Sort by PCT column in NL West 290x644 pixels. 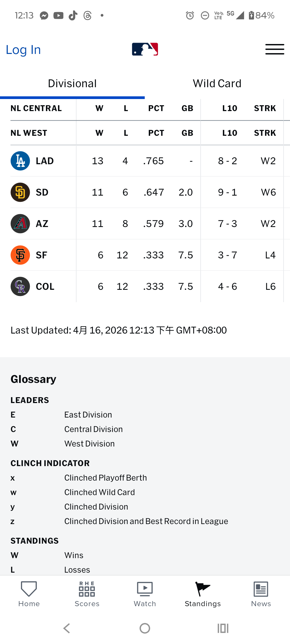(156, 133)
